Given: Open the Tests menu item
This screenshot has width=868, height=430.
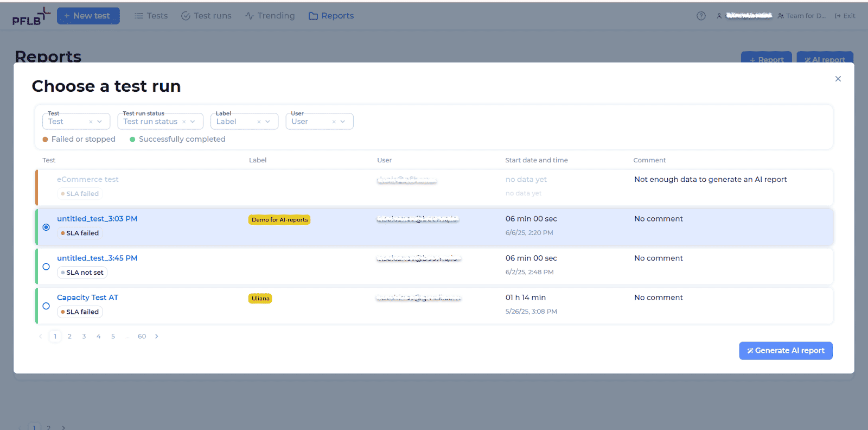Looking at the screenshot, I should point(151,16).
